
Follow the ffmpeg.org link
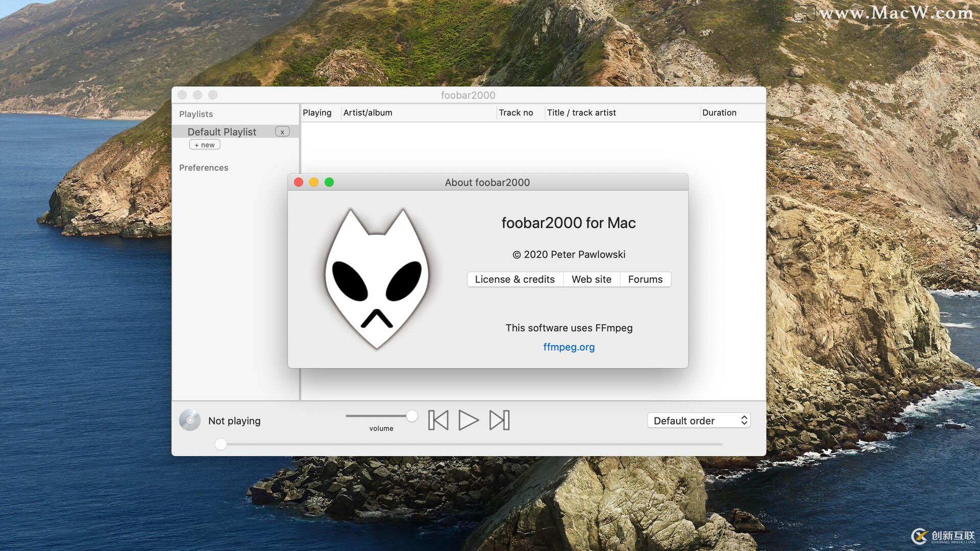(569, 347)
